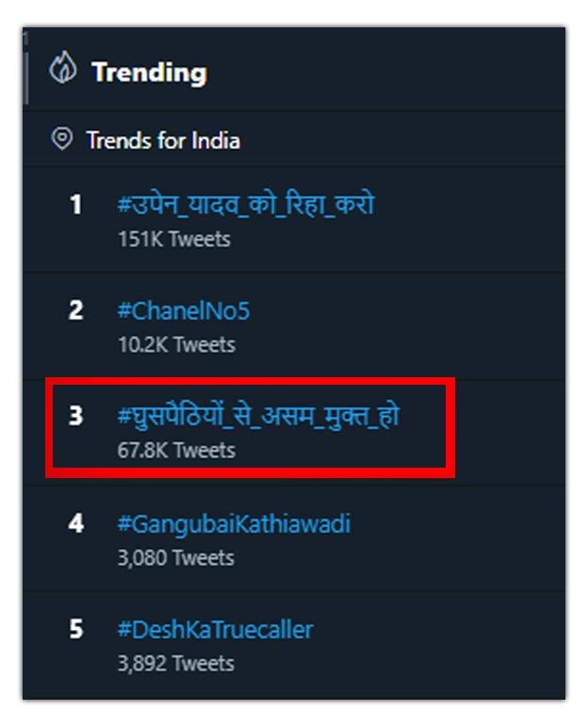The image size is (588, 727).
Task: Open hashtag #उपेन_यादव_को_रिहा_करो
Action: pos(245,204)
